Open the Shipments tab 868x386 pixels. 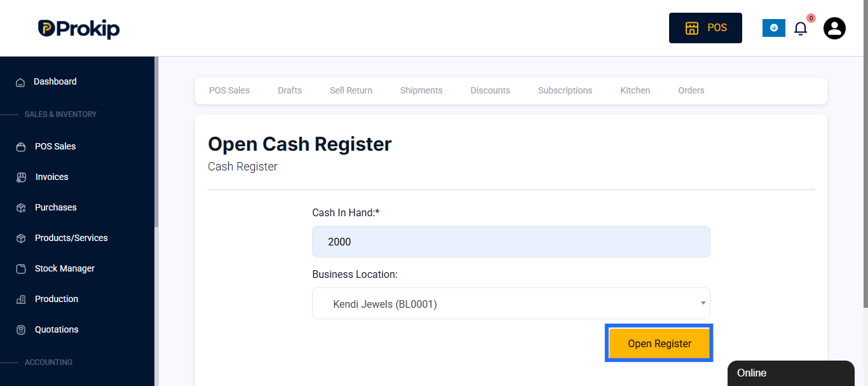point(421,90)
